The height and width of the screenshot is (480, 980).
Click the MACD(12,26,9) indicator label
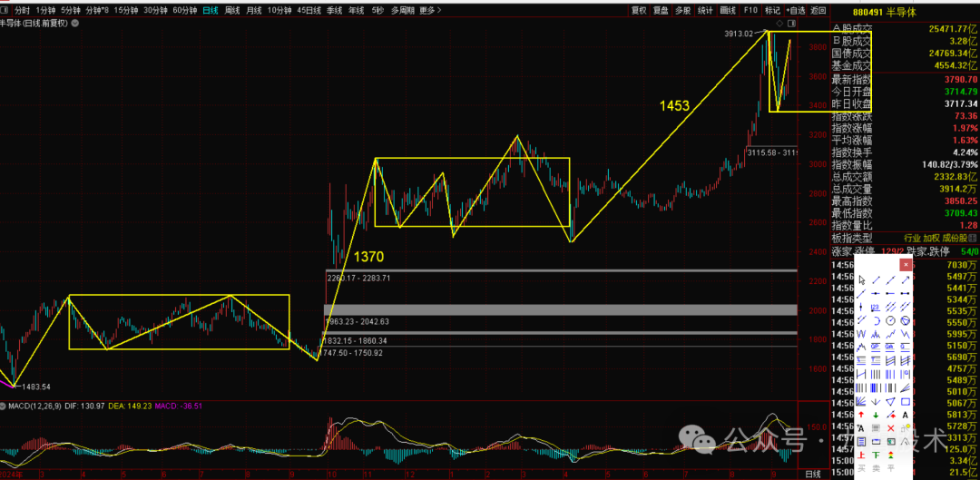(35, 407)
